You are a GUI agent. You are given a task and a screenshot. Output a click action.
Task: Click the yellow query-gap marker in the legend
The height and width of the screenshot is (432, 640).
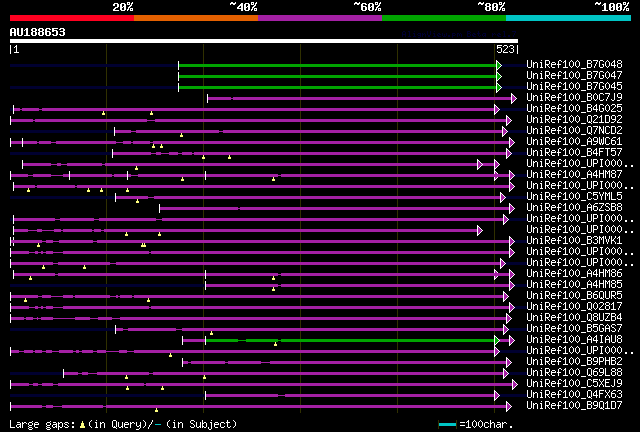click(82, 425)
